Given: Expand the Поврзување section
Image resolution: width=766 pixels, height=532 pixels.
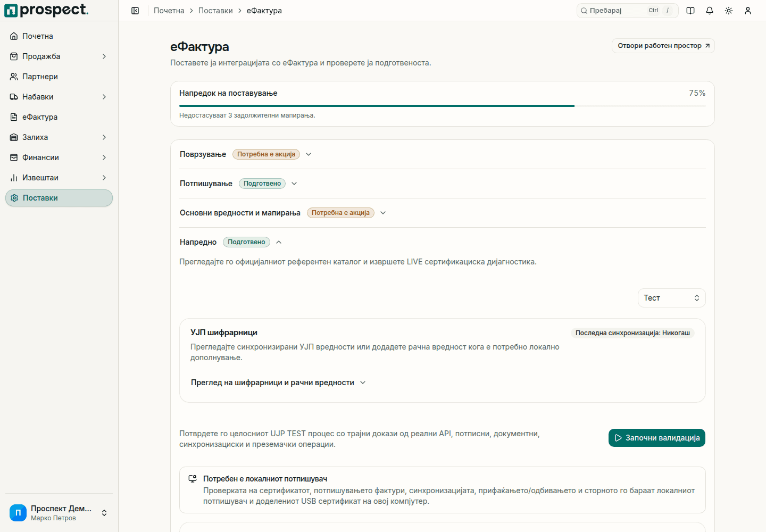Looking at the screenshot, I should 246,154.
